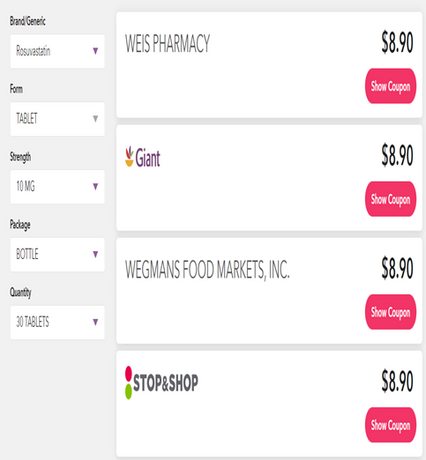Click the purple arrow beside 30 TABLETS
Image resolution: width=426 pixels, height=460 pixels.
tap(95, 322)
